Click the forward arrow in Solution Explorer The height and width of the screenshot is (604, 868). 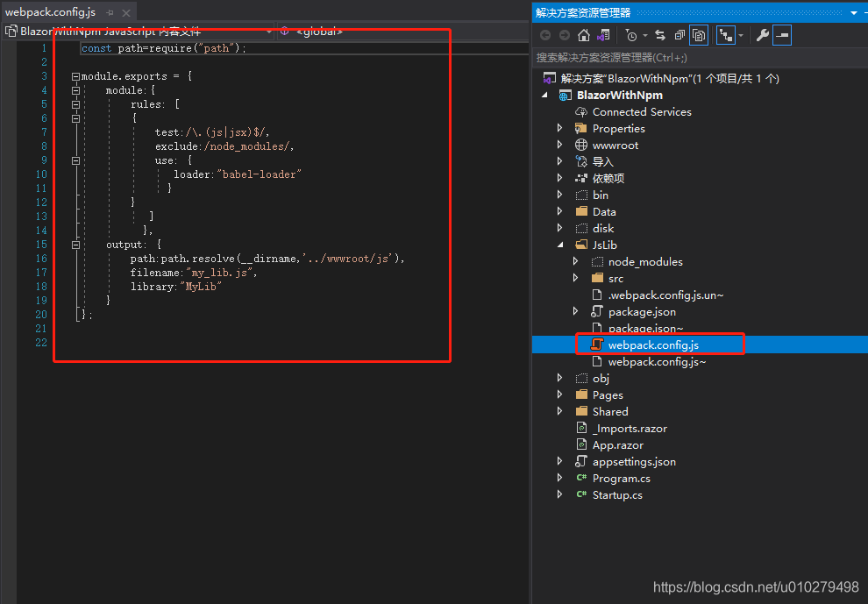564,35
